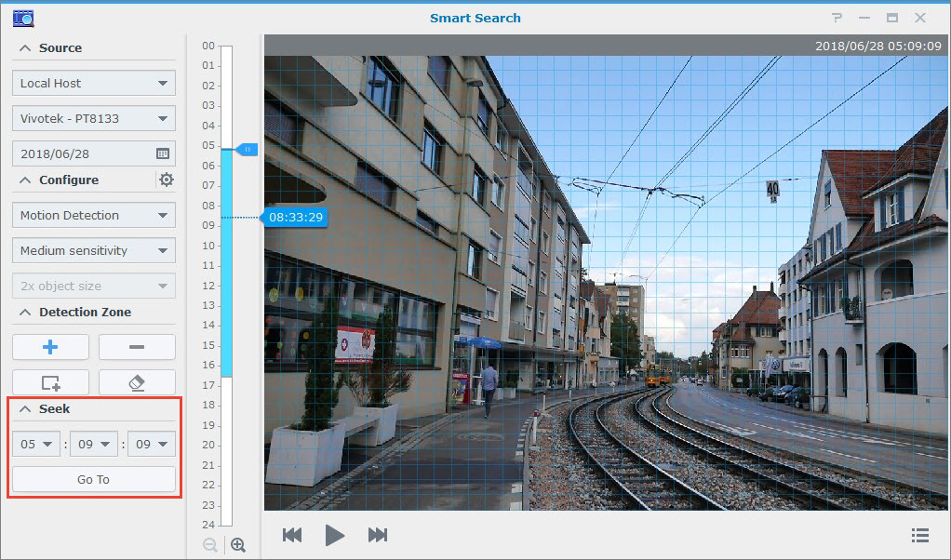Open the search results list icon
This screenshot has height=560, width=951.
click(x=920, y=535)
